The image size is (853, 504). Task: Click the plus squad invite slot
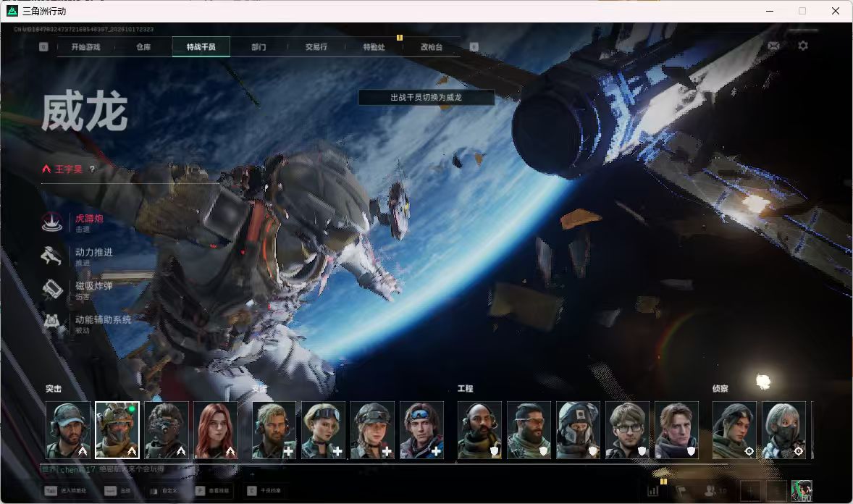[749, 491]
